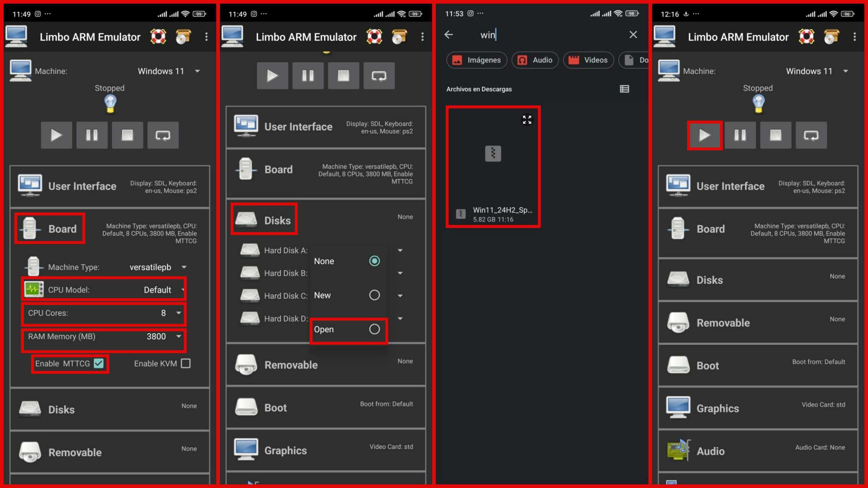
Task: Open the Hard Disk B dropdown arrow
Action: [x=400, y=273]
